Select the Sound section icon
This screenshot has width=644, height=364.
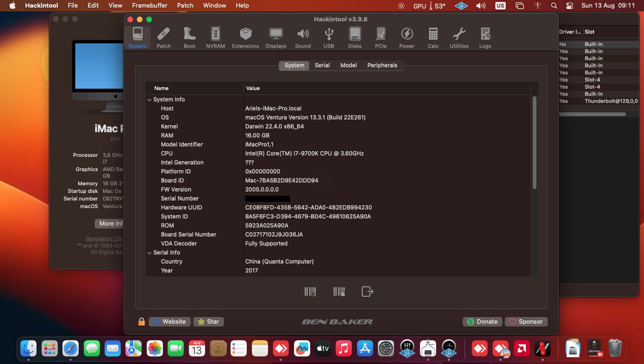click(x=303, y=36)
